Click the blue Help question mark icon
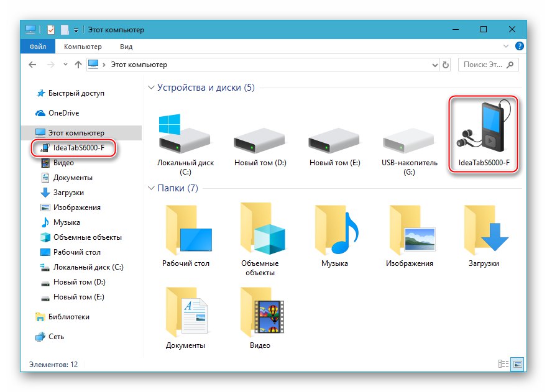Image resolution: width=547 pixels, height=392 pixels. click(x=519, y=46)
